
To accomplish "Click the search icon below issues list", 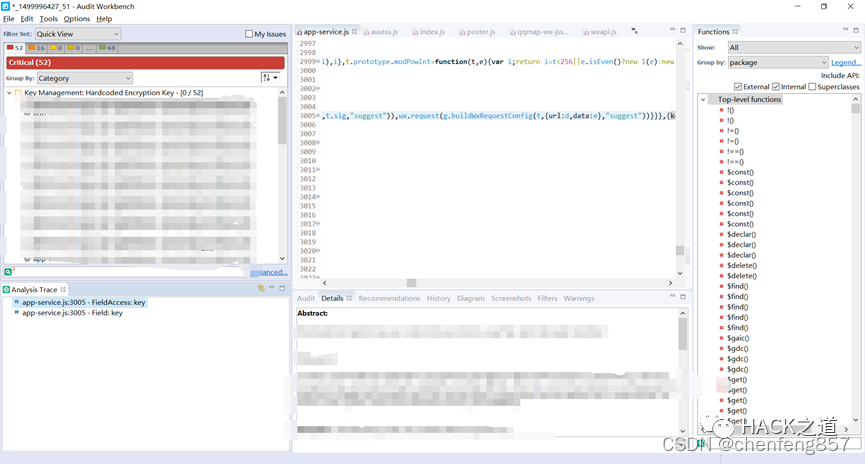I will 8,272.
